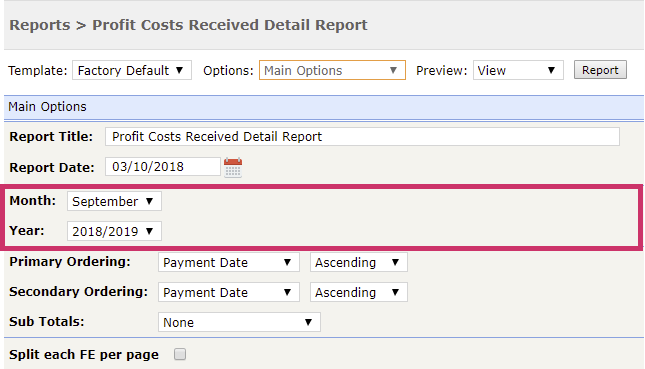Open Secondary Ordering Ascending direction dropdown
645x369 pixels.
pyautogui.click(x=359, y=292)
